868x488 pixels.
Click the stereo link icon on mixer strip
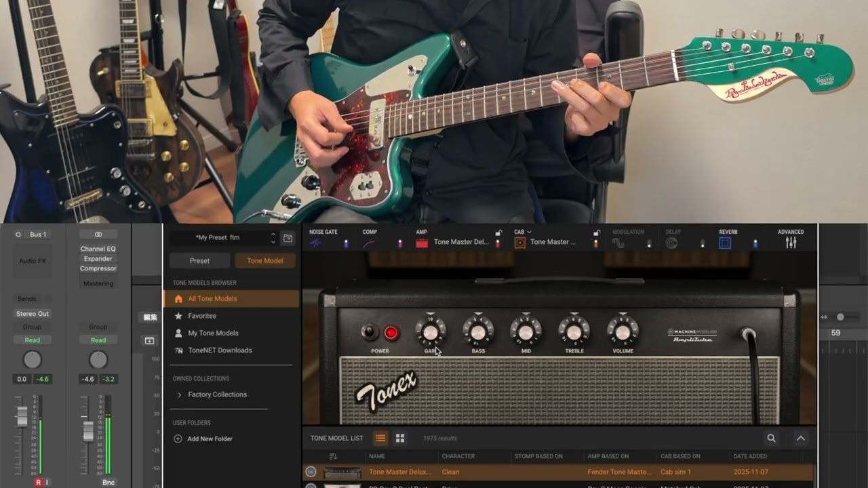click(x=98, y=235)
